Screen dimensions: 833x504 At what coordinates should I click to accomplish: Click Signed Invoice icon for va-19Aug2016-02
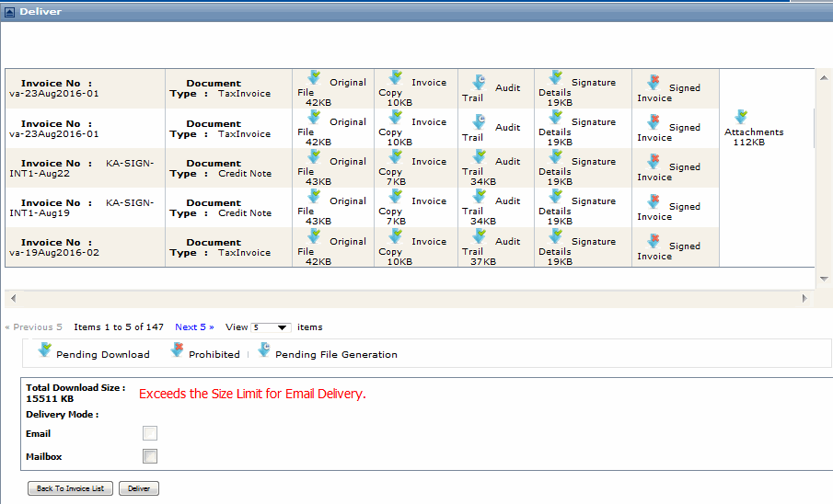click(x=654, y=241)
